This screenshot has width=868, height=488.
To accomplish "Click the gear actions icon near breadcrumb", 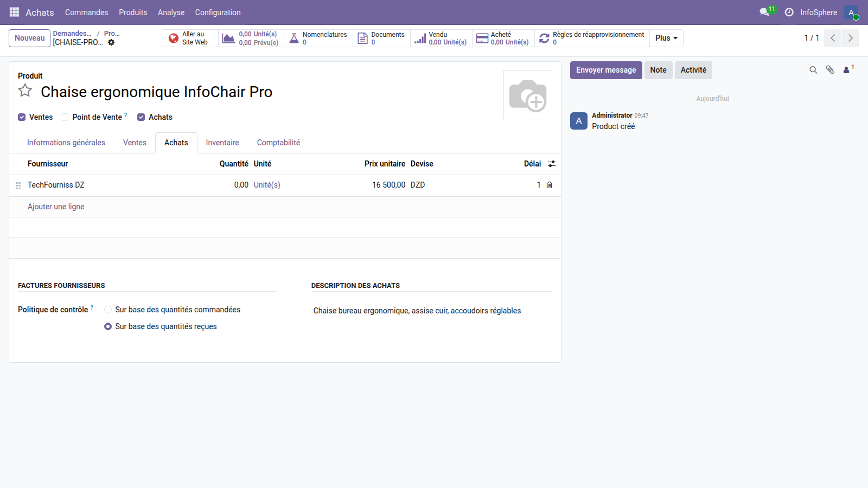I will 111,42.
